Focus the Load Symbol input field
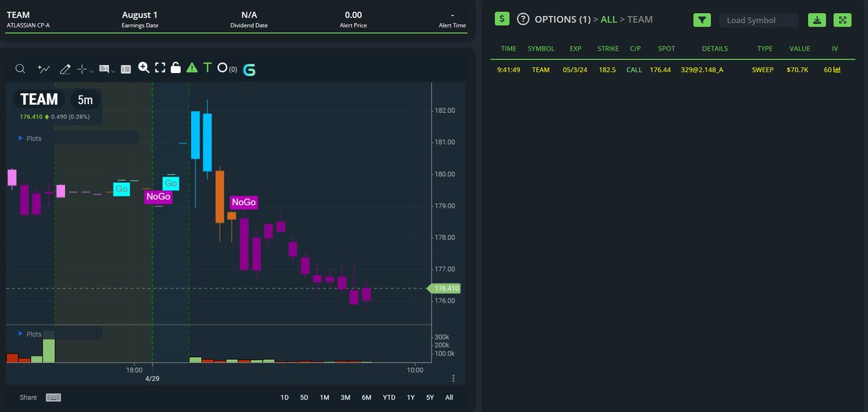The height and width of the screenshot is (412, 868). [x=758, y=20]
